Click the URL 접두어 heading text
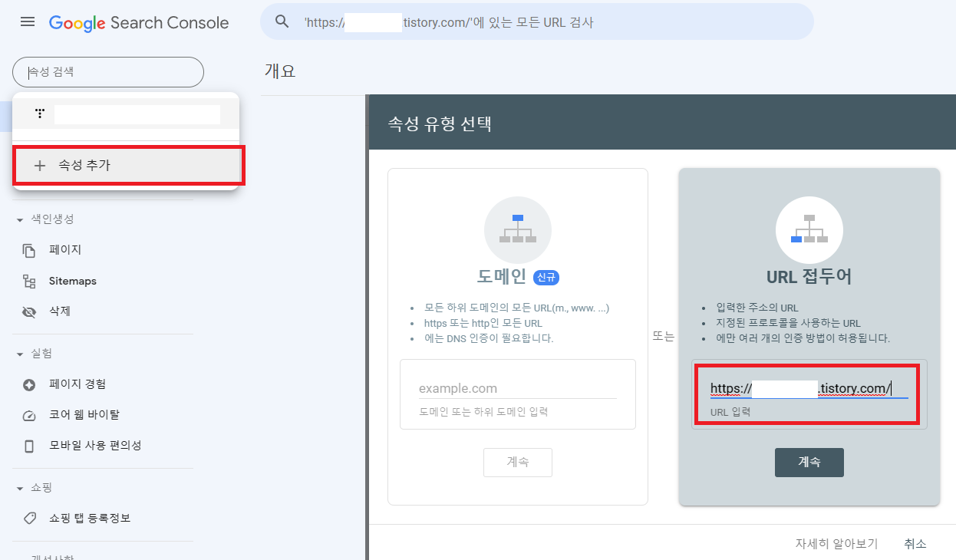The width and height of the screenshot is (956, 560). (809, 277)
